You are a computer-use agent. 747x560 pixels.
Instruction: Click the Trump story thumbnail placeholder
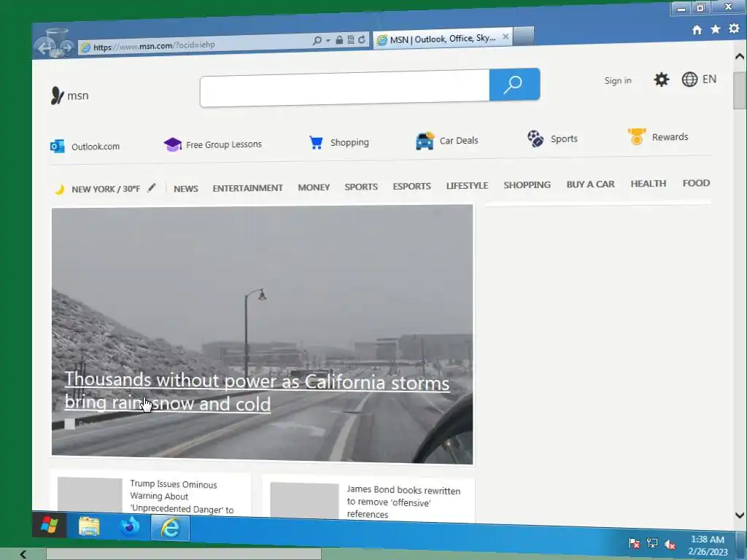[x=90, y=495]
